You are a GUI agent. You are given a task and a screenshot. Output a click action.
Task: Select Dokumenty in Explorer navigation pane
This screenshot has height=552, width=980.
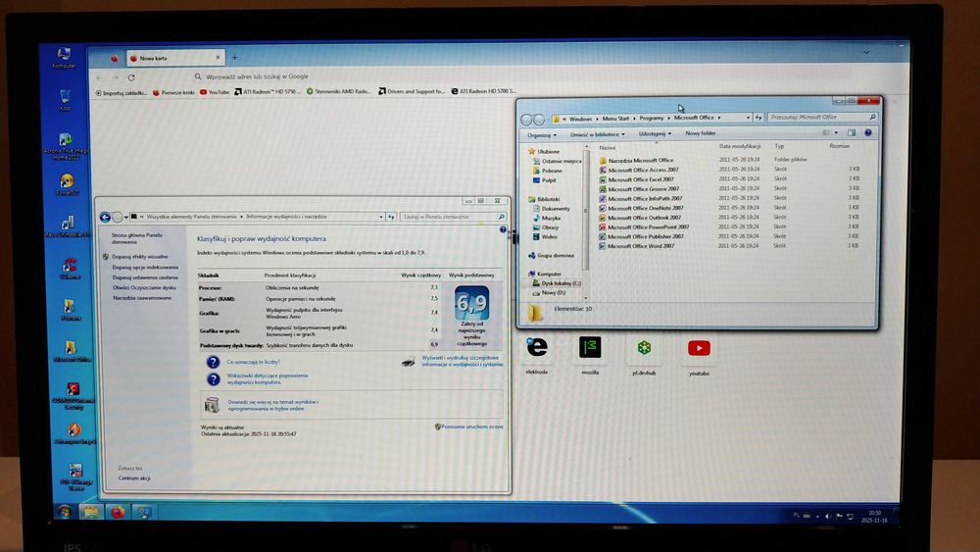[551, 208]
